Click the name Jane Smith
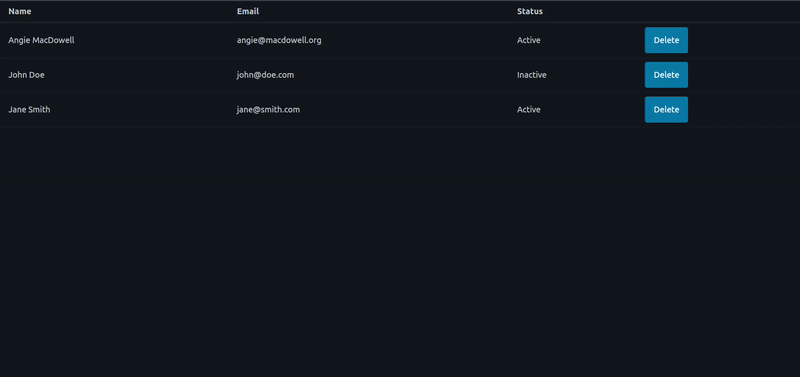The height and width of the screenshot is (377, 800). pos(29,110)
